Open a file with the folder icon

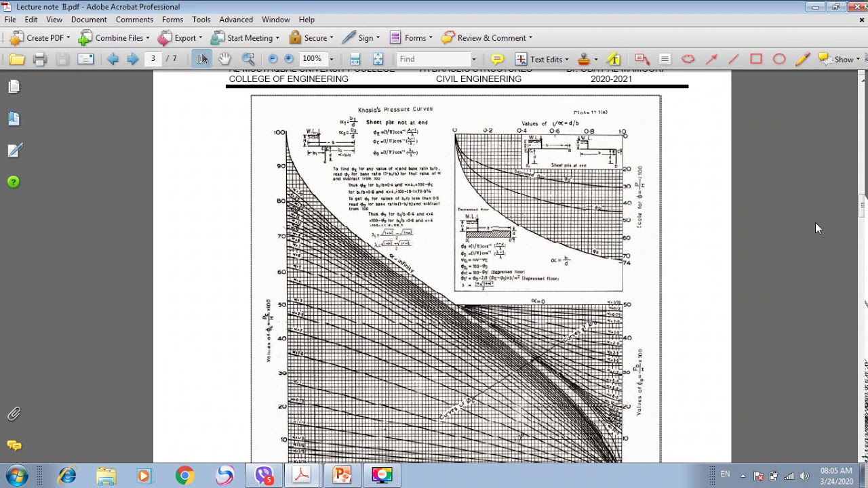tap(17, 59)
